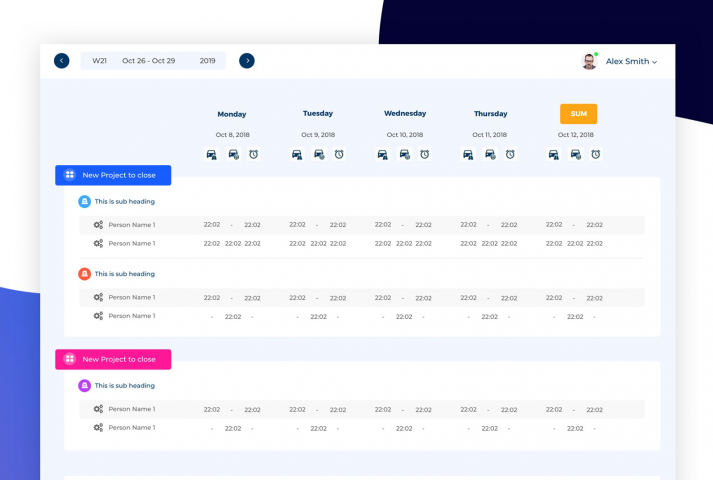The image size is (713, 480).
Task: Click the red circle sub heading icon
Action: (85, 274)
